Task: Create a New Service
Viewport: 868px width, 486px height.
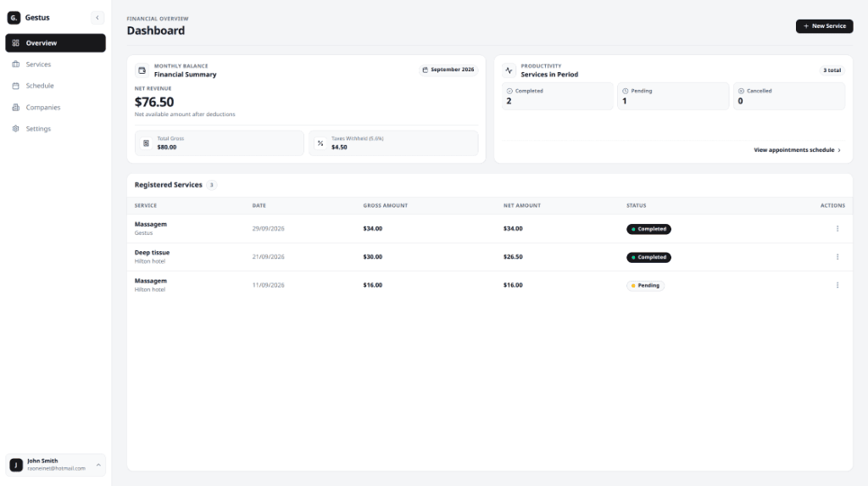Action: pos(824,26)
